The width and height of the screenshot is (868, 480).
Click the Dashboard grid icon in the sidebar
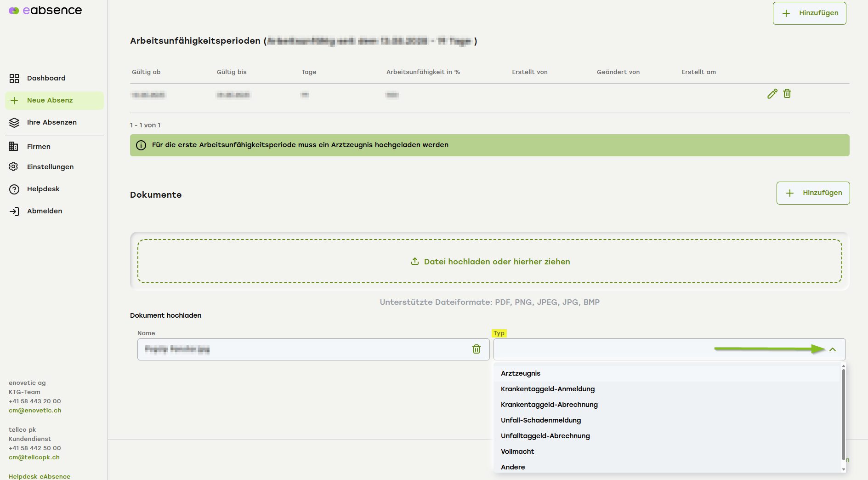[x=14, y=79]
